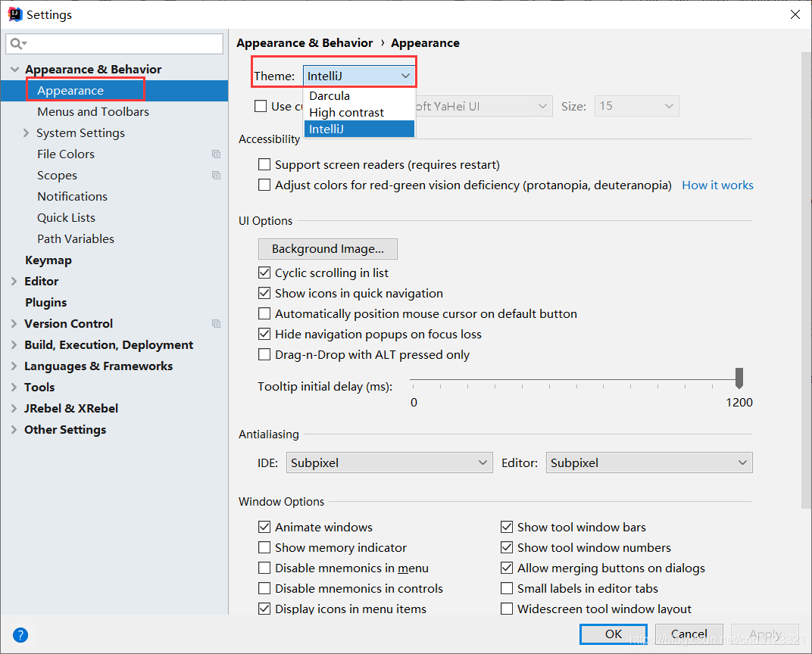Select Darcula theme option
This screenshot has height=654, width=812.
(x=359, y=95)
